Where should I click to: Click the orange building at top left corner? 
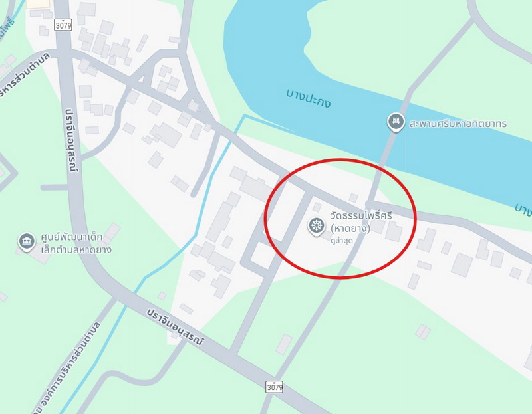coord(38,3)
